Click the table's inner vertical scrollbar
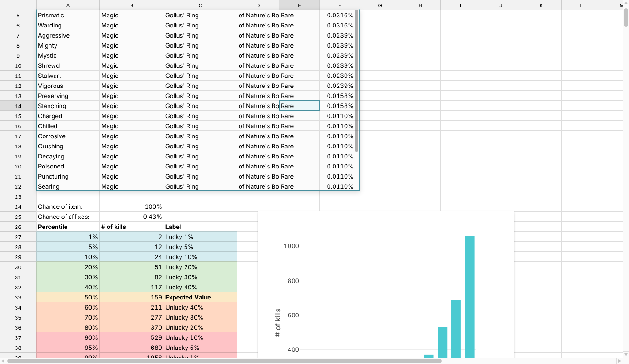629x364 pixels. tap(356, 82)
